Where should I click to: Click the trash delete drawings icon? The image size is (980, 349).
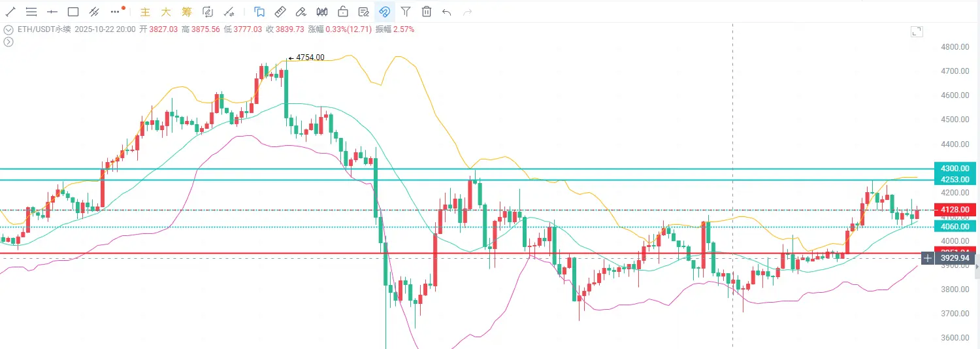coord(427,12)
